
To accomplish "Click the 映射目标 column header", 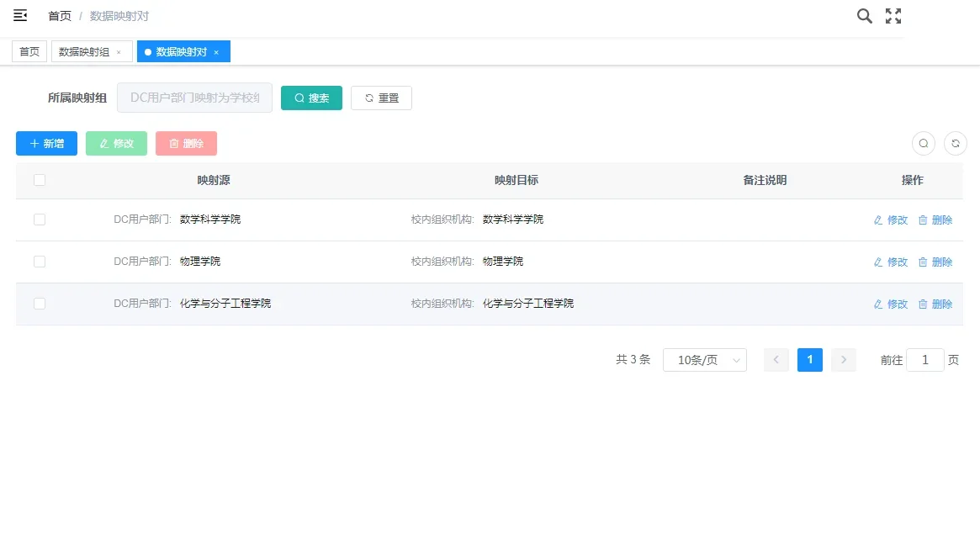I will coord(516,180).
